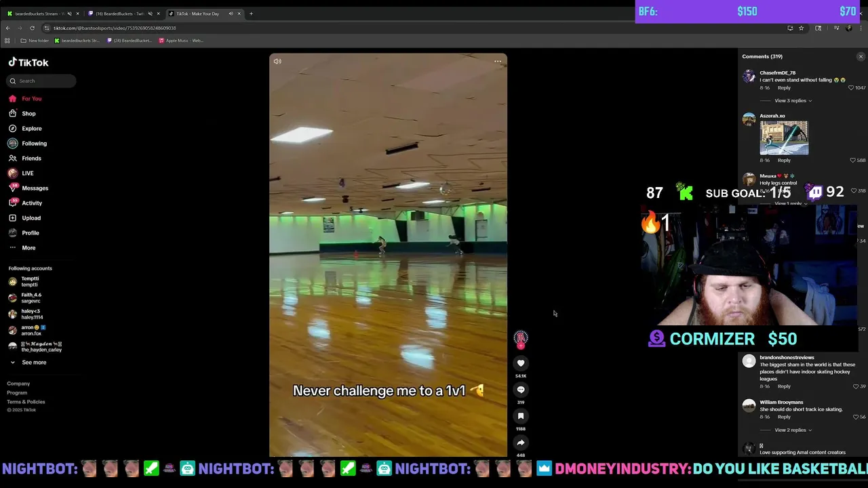This screenshot has height=488, width=868.
Task: Open the Activity notifications
Action: 25,203
